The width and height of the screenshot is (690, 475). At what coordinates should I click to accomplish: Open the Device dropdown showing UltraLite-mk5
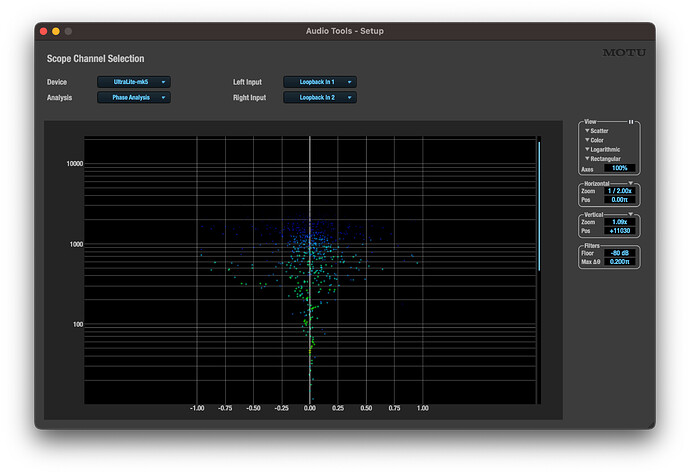[x=134, y=82]
